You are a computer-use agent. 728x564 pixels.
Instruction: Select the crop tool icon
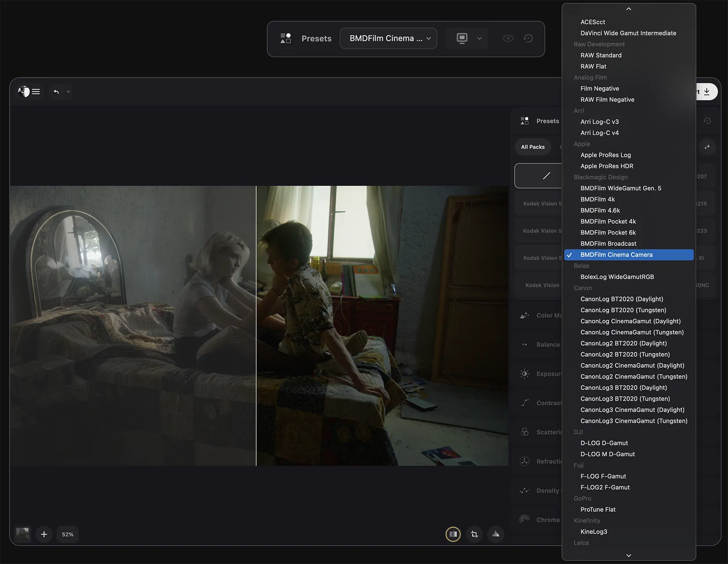pos(474,534)
